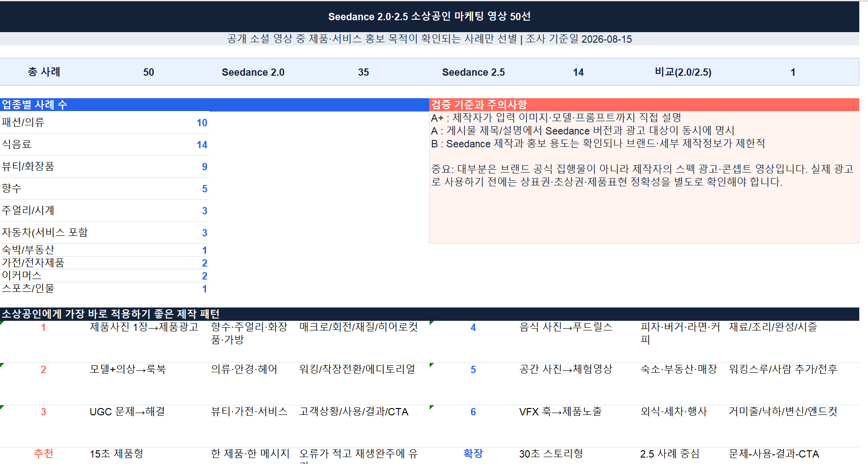Select the "Seedance 2.0" summary label
The height and width of the screenshot is (464, 868).
(x=253, y=72)
